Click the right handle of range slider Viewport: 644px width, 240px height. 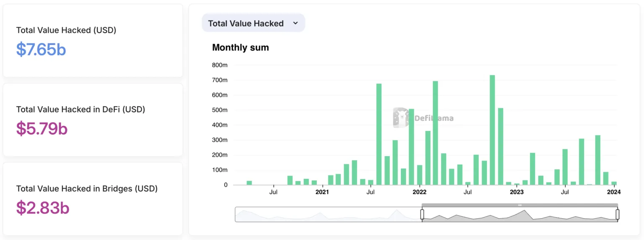coord(617,214)
